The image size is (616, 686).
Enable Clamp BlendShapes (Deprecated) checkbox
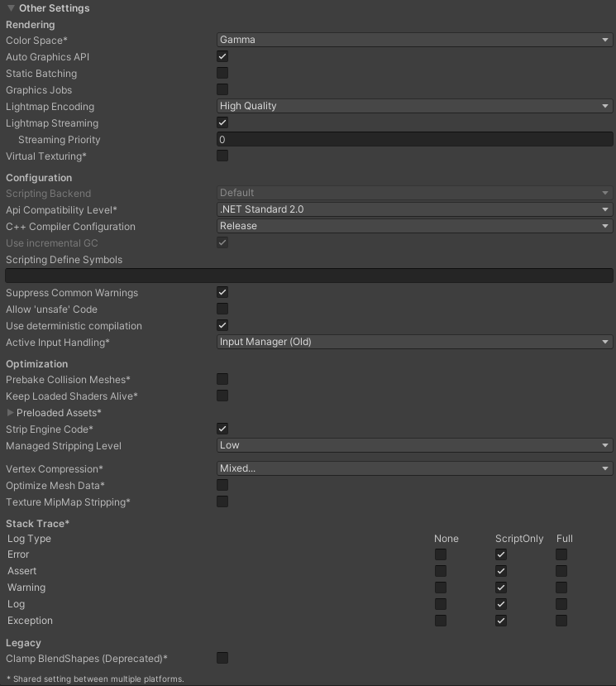click(x=222, y=658)
